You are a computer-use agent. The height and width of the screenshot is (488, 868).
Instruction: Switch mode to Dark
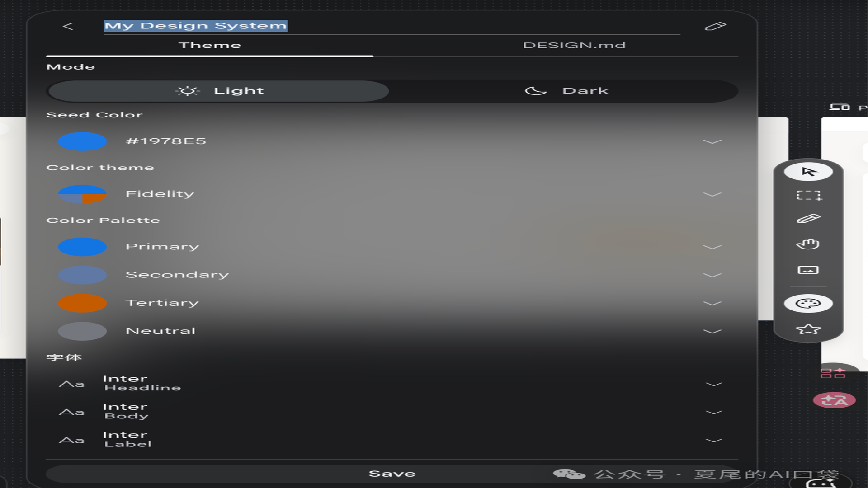tap(566, 91)
